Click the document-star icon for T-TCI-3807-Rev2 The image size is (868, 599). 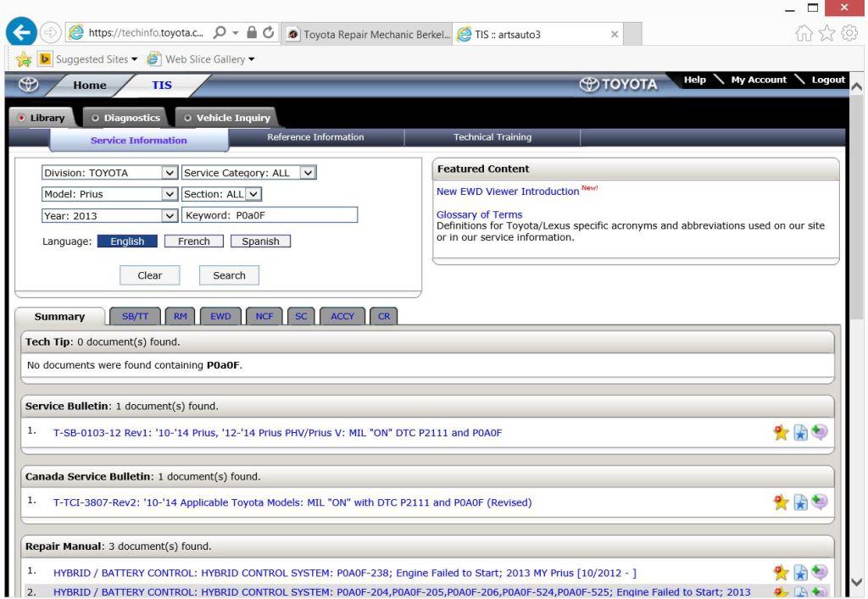800,502
